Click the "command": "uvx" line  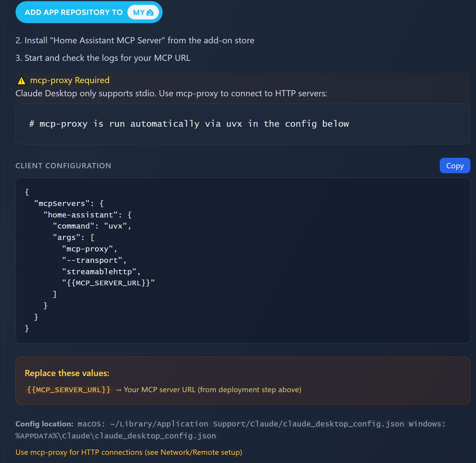coord(92,226)
